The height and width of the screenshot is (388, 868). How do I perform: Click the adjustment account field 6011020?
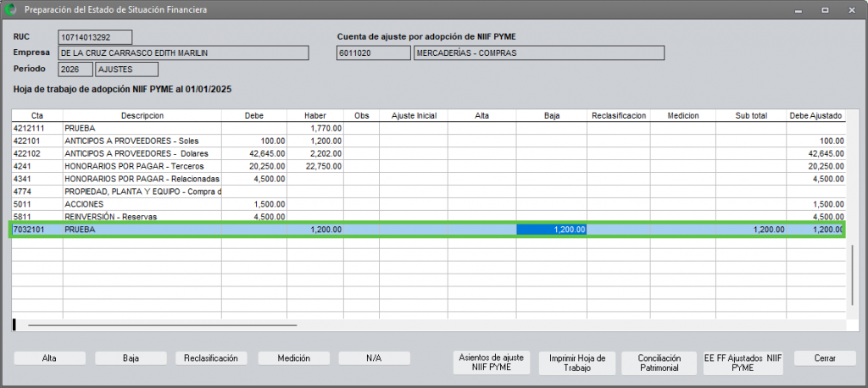tap(374, 53)
